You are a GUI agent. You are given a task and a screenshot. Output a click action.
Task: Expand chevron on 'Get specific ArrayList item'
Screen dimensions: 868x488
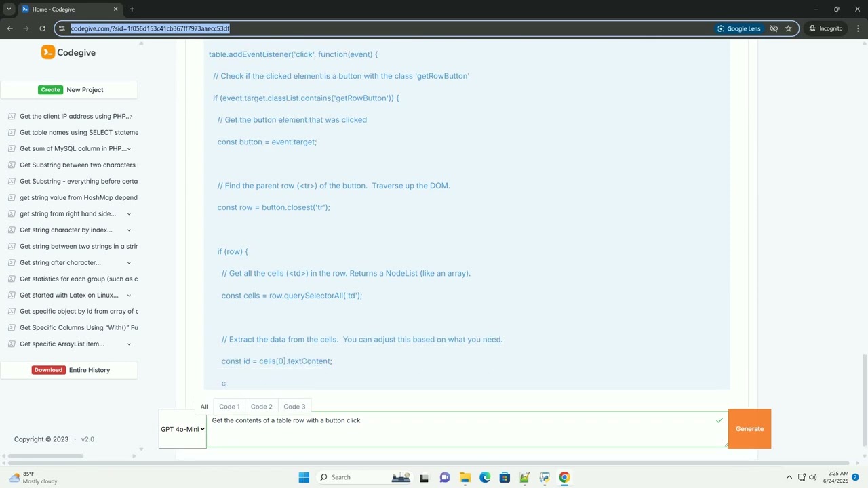tap(129, 344)
